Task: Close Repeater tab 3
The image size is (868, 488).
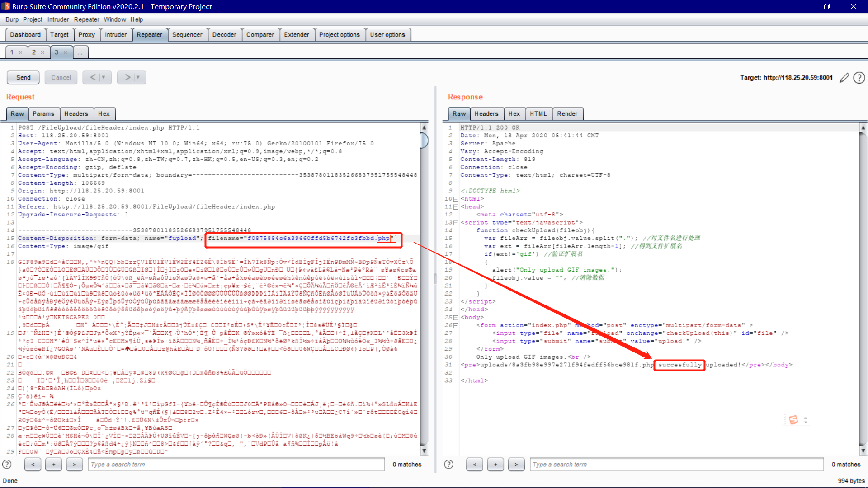Action: (65, 52)
